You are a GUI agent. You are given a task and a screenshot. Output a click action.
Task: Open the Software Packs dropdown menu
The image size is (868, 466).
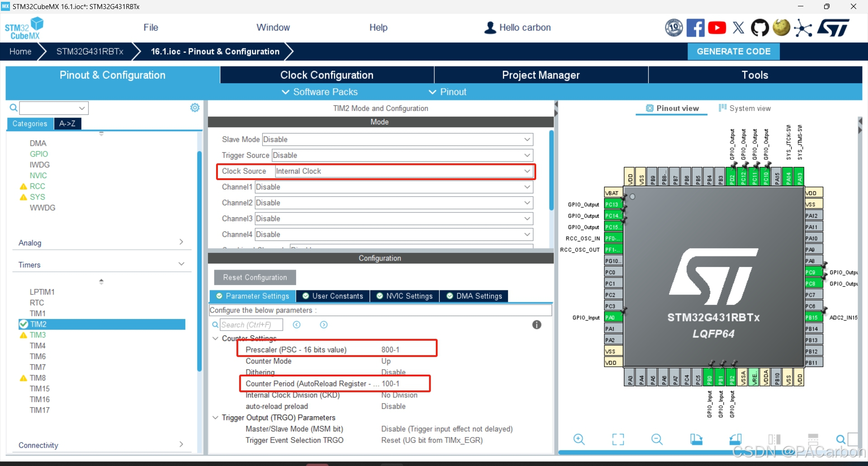pos(320,92)
